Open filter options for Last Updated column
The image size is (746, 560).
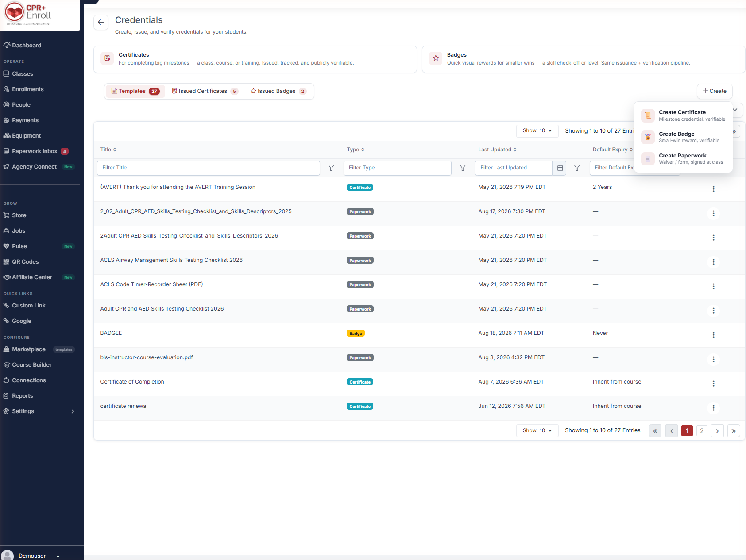(577, 168)
